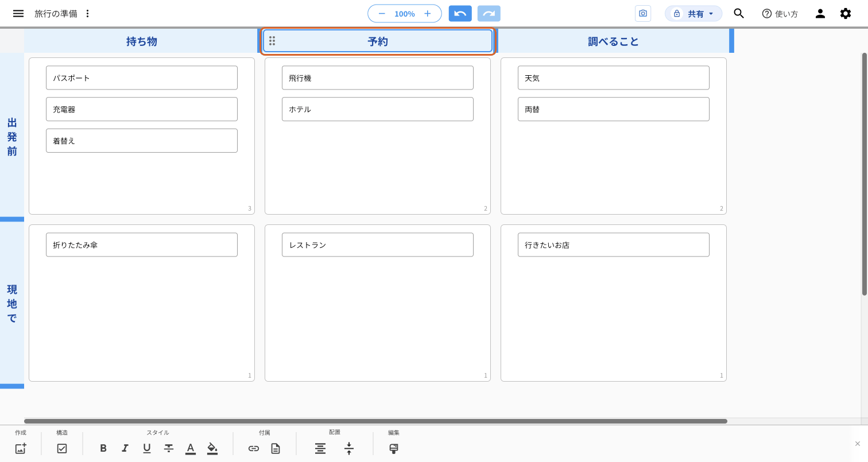The image size is (868, 462).
Task: Zoom out with the minus button
Action: 382,13
